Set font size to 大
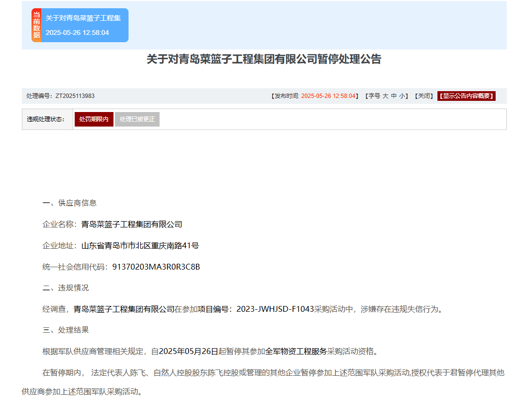Screen dimensions: 532x417 pos(386,96)
